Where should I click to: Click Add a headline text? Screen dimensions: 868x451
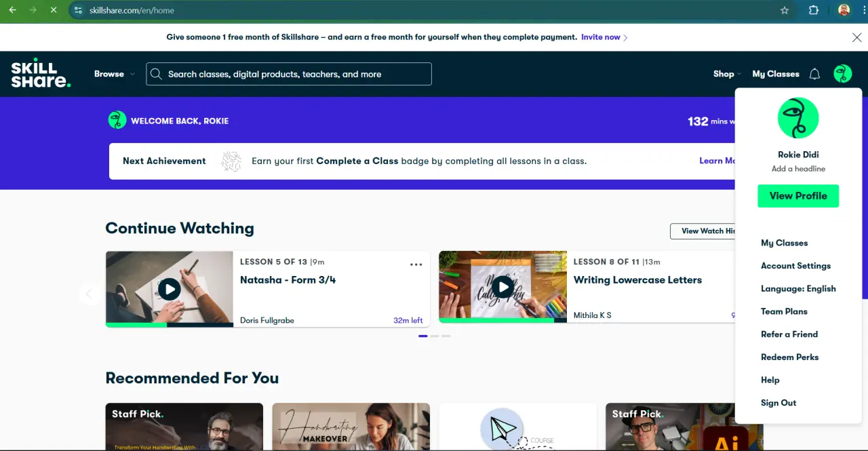point(798,169)
